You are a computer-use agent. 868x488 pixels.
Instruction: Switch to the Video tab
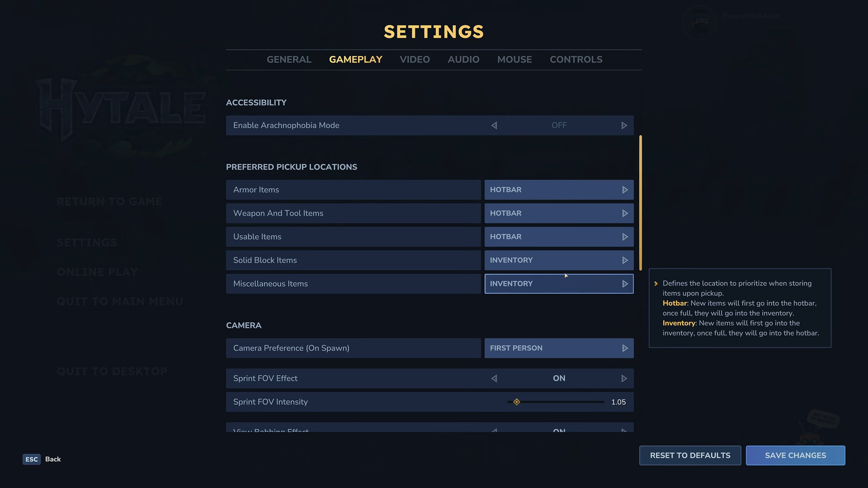[x=415, y=60]
